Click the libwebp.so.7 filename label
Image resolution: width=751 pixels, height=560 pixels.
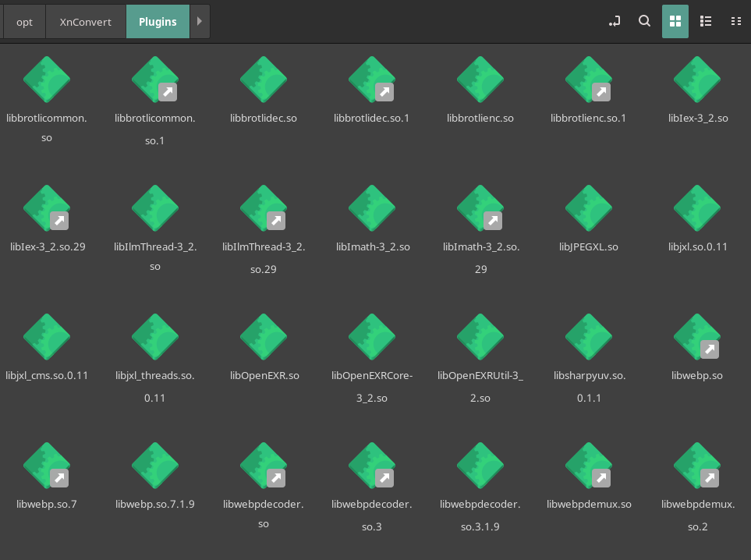pos(47,505)
